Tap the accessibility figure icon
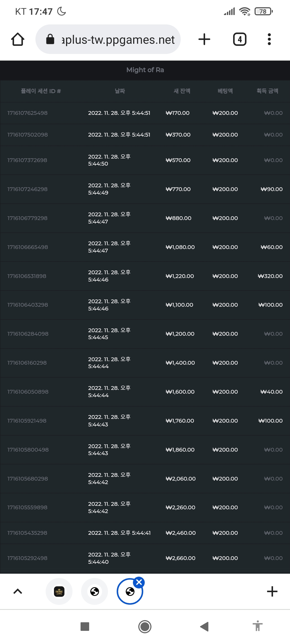Image resolution: width=290 pixels, height=644 pixels. point(258,626)
